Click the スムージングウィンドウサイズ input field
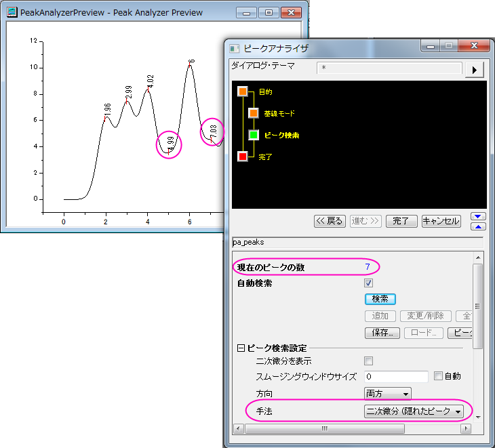This screenshot has width=495, height=448. click(x=396, y=376)
